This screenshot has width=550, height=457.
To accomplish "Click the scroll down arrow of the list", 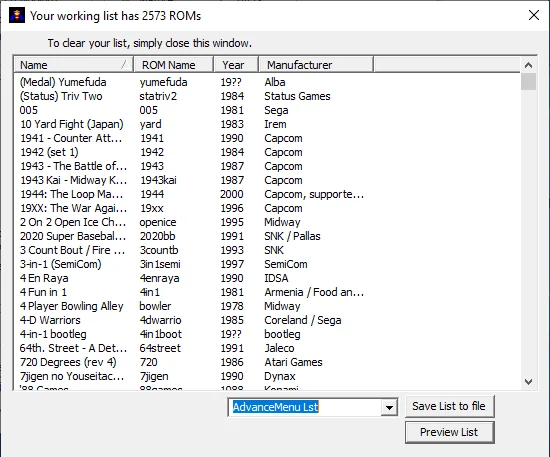I will 528,381.
